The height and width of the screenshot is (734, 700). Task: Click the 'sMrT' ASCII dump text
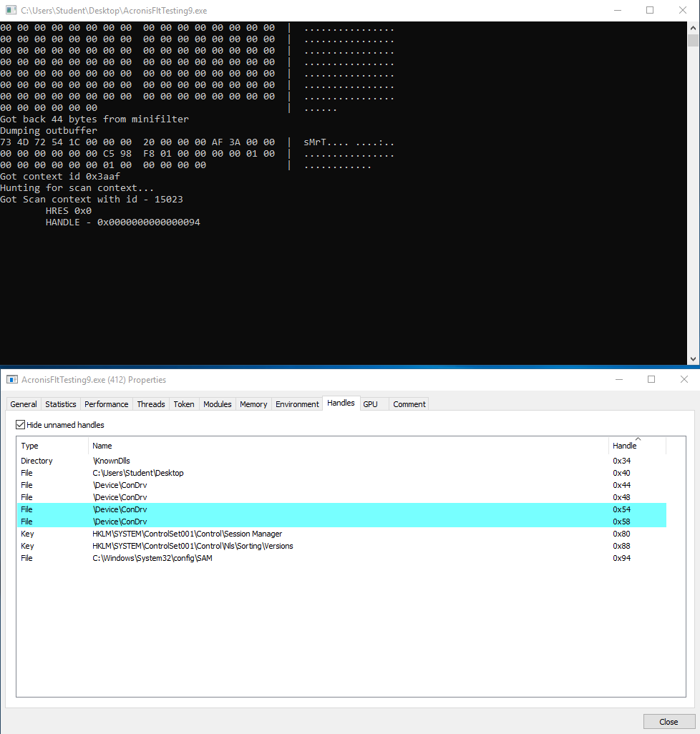click(315, 142)
